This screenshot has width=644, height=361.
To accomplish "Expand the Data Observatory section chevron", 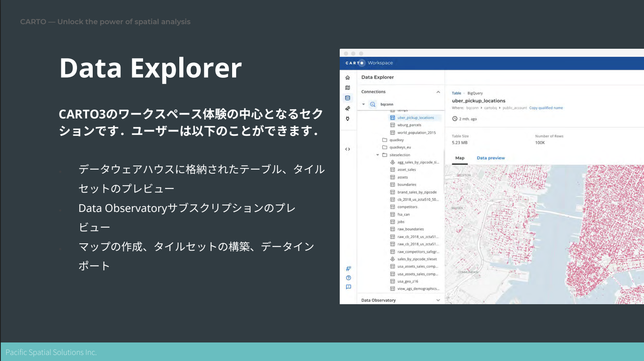I will [438, 300].
